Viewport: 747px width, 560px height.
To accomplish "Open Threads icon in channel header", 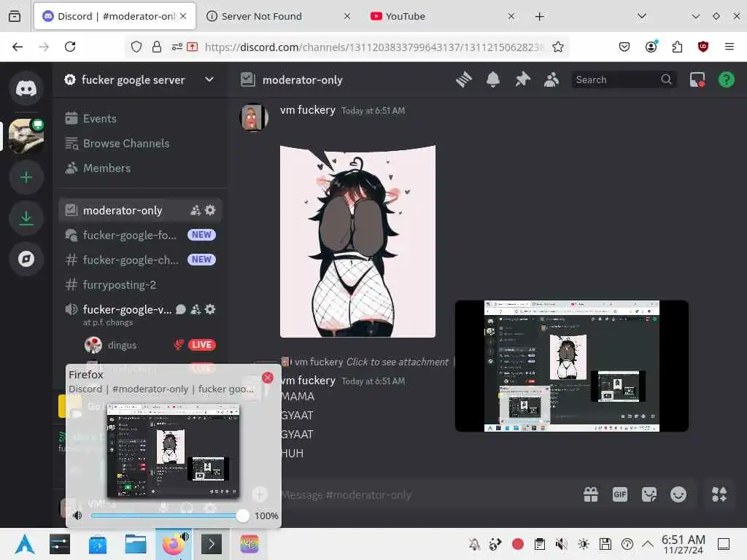I will point(463,79).
